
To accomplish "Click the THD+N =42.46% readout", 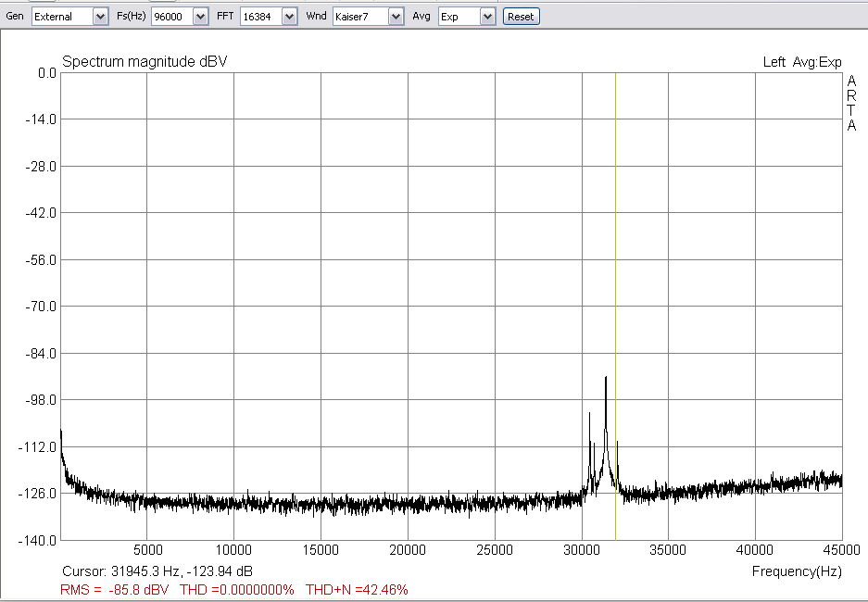I will coord(357,590).
